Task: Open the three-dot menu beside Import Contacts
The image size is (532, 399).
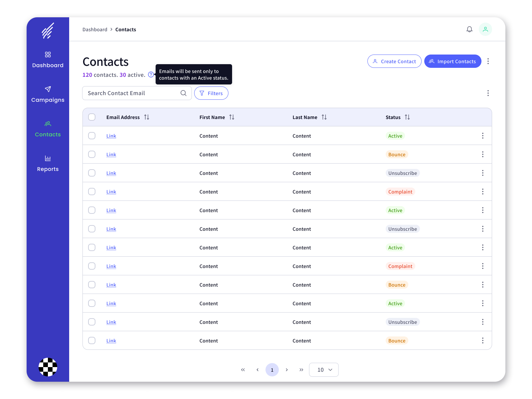Action: (488, 61)
